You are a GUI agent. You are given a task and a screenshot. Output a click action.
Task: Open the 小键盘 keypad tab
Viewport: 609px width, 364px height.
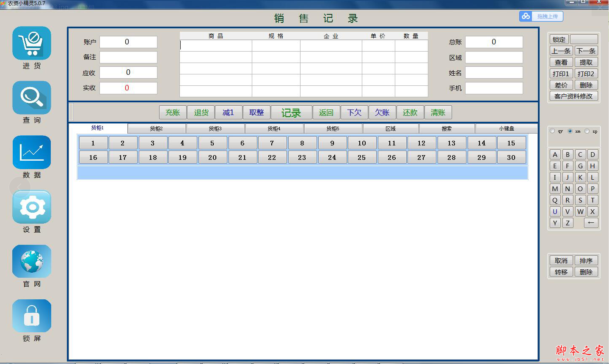pyautogui.click(x=507, y=128)
